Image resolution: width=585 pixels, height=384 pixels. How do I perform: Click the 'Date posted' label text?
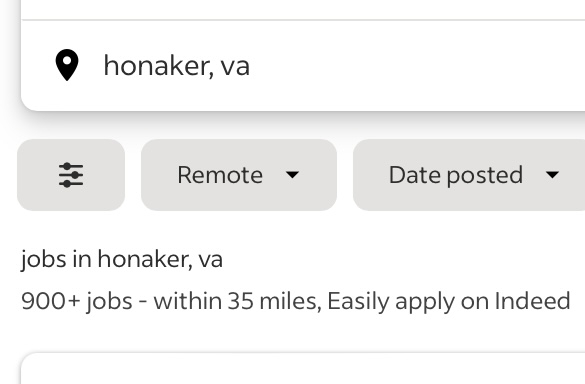[456, 175]
